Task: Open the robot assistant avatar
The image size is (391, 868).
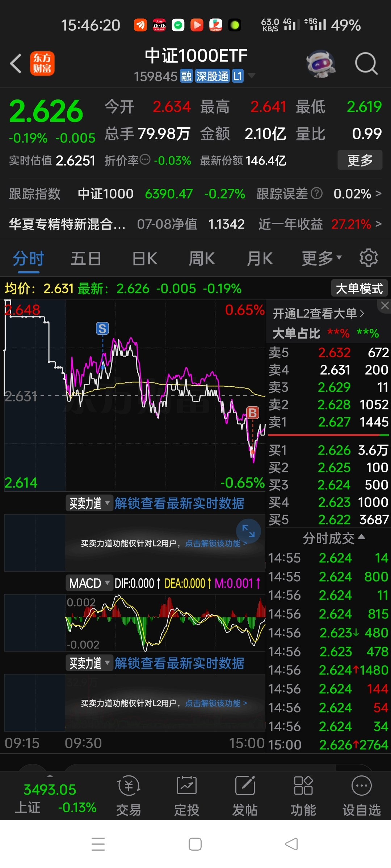Action: (320, 64)
